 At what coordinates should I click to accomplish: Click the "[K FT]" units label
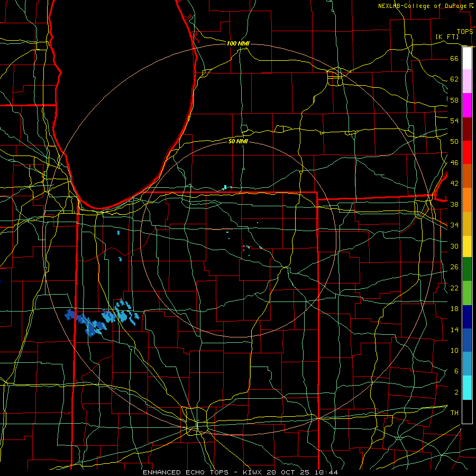tap(447, 36)
